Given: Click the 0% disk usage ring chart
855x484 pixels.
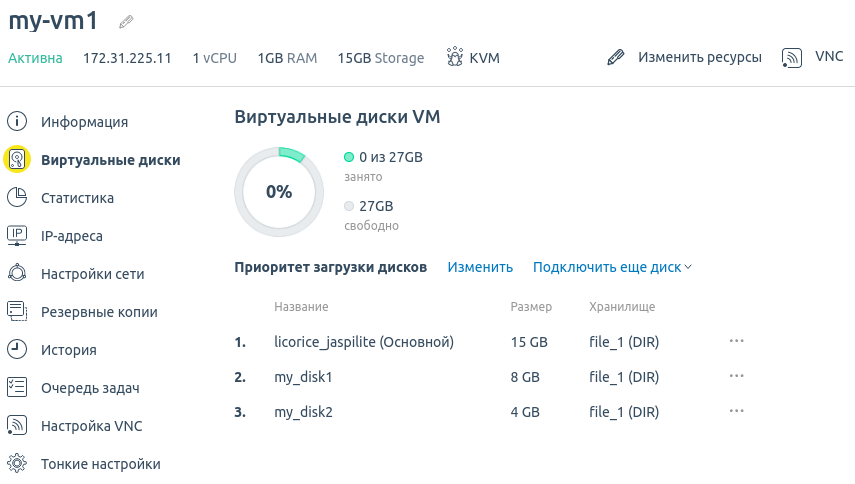Looking at the screenshot, I should (279, 192).
